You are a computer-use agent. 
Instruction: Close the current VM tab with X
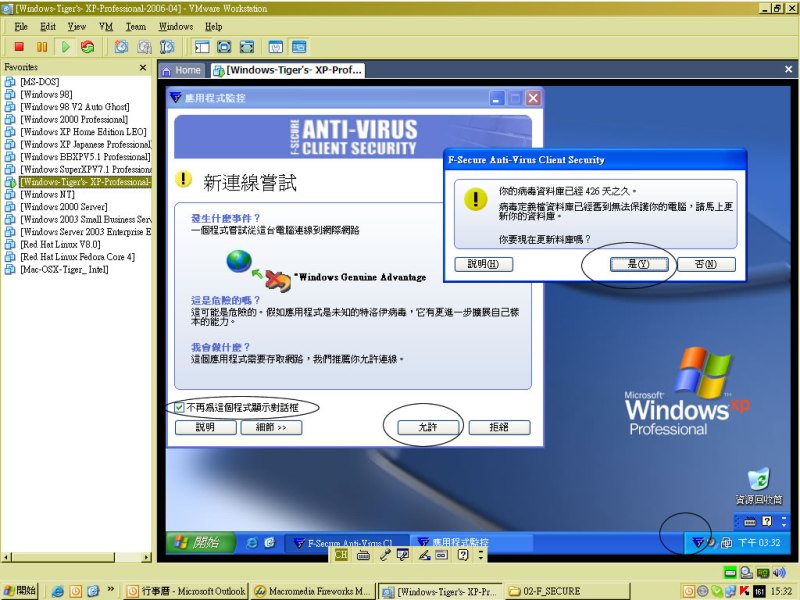[788, 69]
